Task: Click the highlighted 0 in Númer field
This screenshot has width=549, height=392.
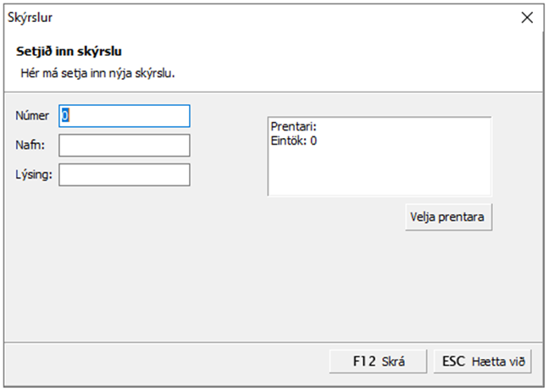Action: click(x=64, y=116)
